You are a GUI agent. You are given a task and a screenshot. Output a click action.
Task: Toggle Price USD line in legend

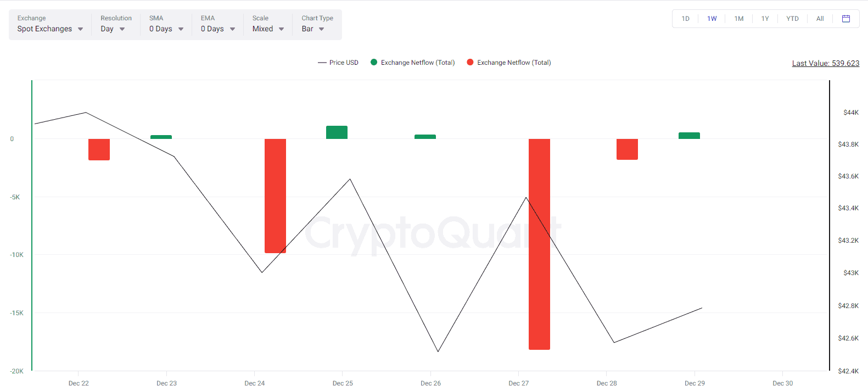[x=338, y=63]
